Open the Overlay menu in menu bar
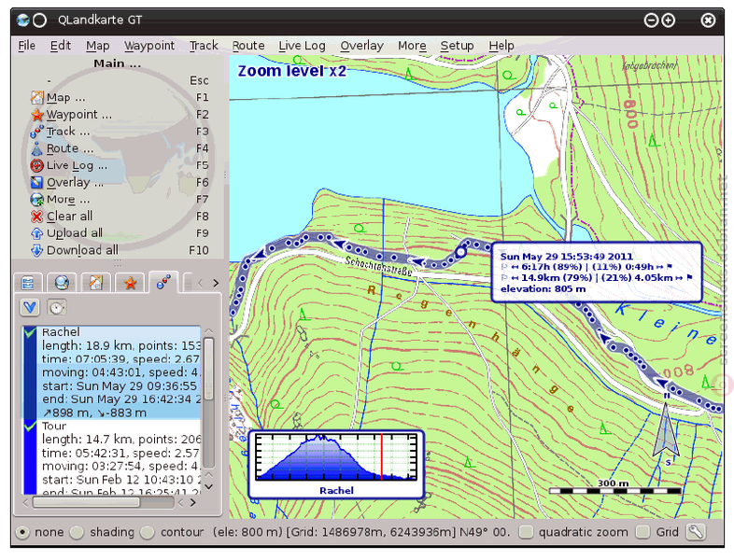This screenshot has width=734, height=560. click(x=361, y=46)
